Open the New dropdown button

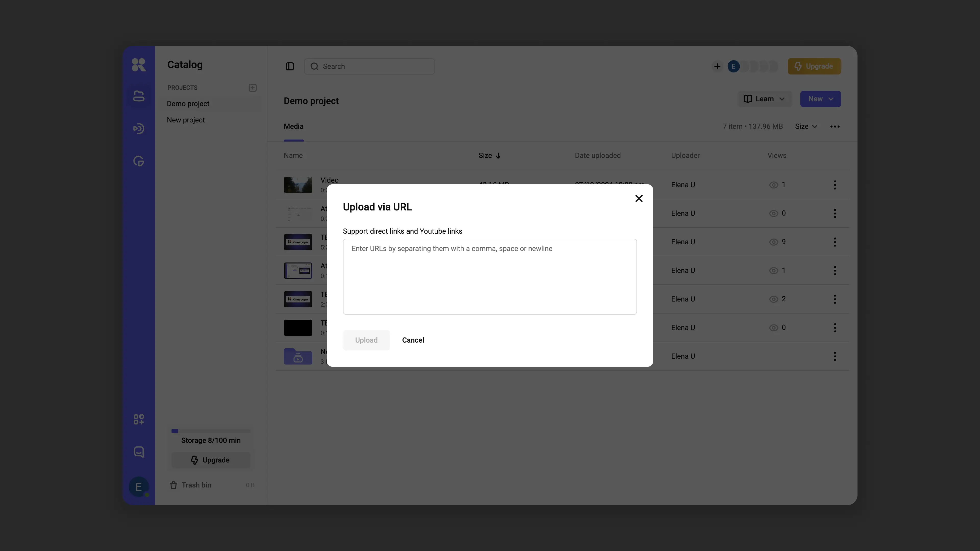(x=820, y=99)
